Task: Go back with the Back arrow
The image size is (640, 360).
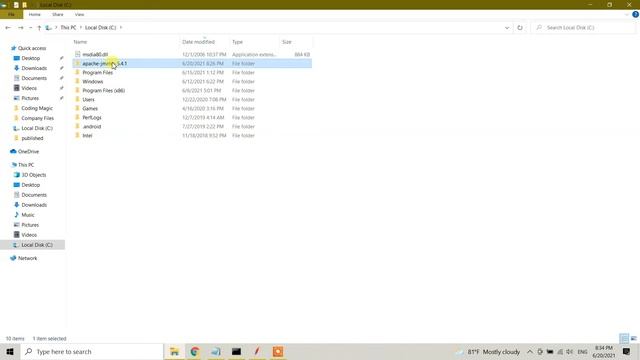Action: point(8,28)
